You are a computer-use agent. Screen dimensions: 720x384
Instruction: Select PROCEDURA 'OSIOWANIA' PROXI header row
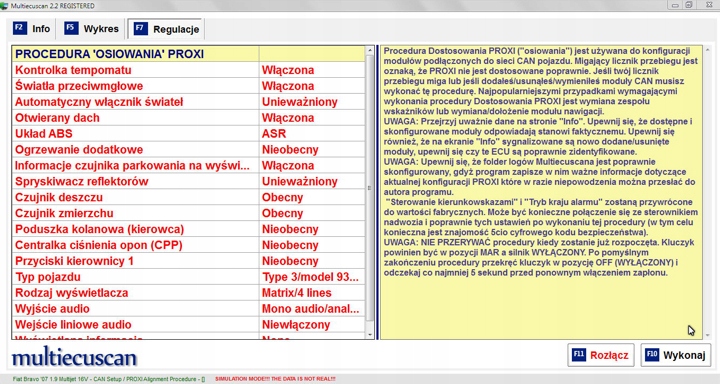click(188, 54)
